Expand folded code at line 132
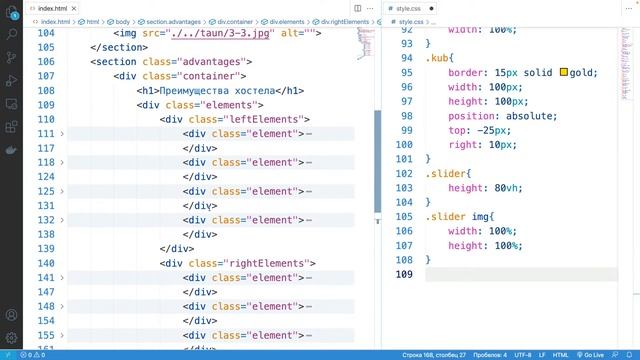 click(x=62, y=220)
